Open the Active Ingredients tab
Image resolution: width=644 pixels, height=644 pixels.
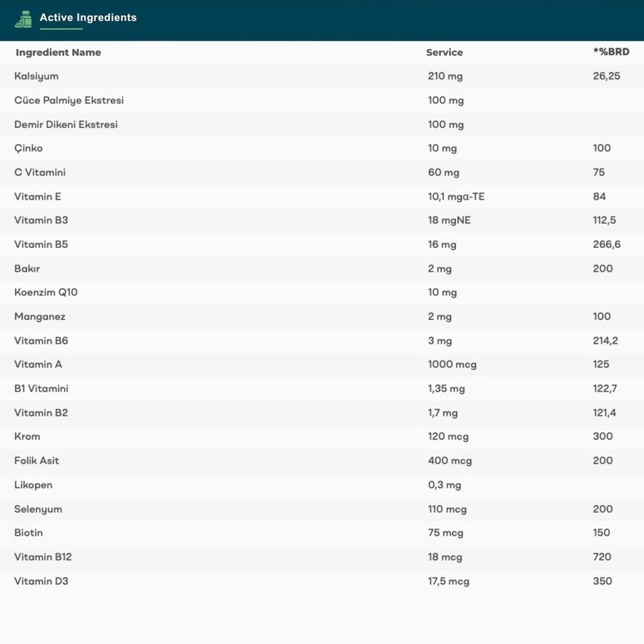tap(88, 18)
